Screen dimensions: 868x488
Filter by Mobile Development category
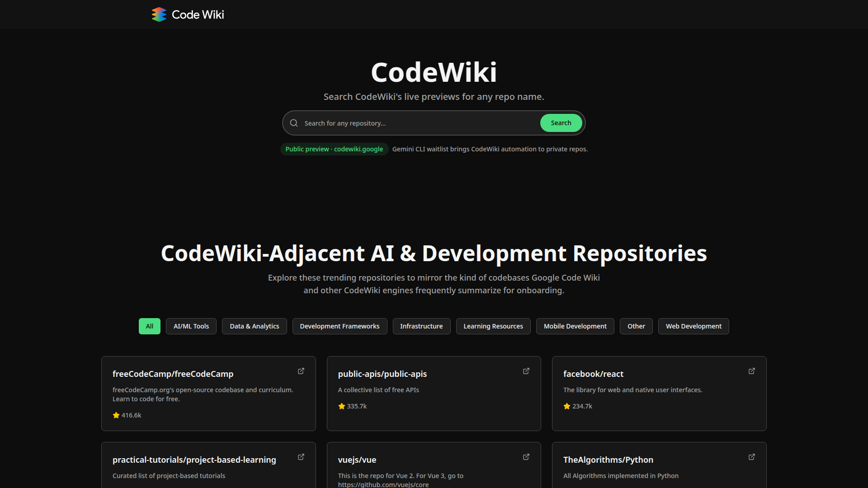tap(575, 326)
